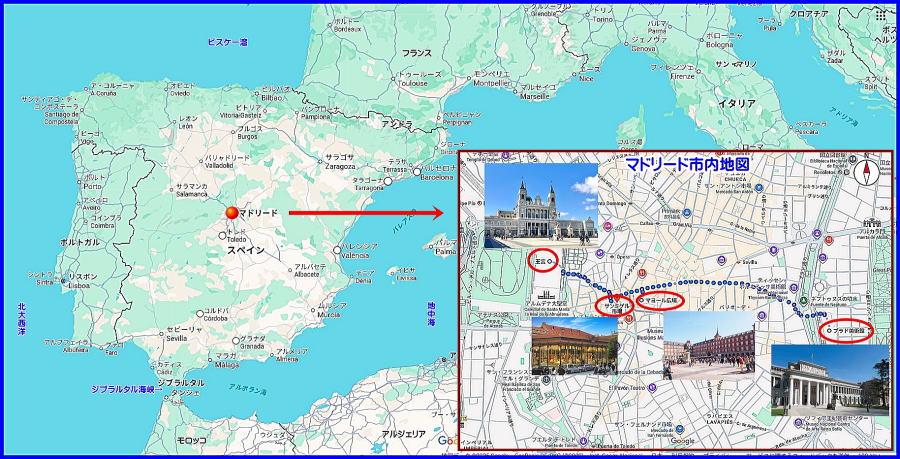Screen dimensions: 900x459
Task: Click the red Madrid marker pin
Action: point(231,213)
